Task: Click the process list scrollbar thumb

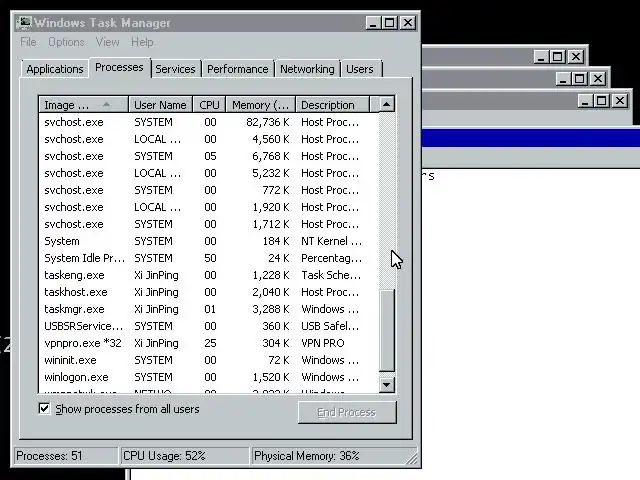Action: [x=387, y=331]
